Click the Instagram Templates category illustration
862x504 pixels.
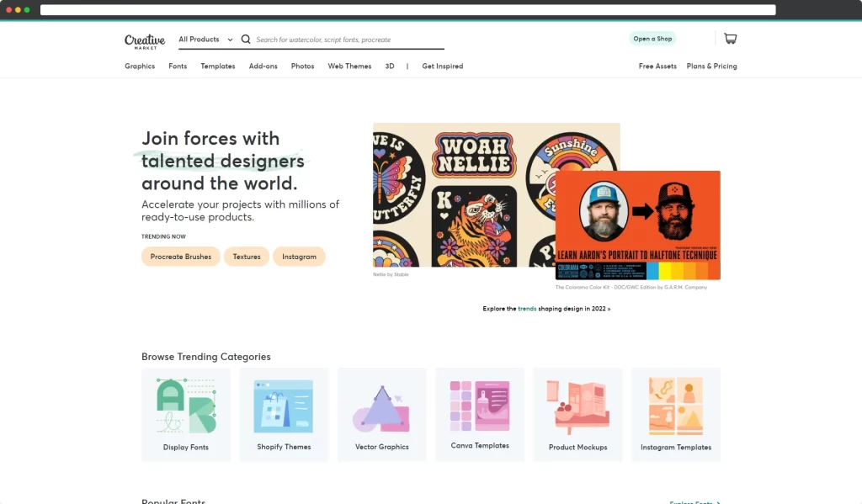tap(676, 406)
